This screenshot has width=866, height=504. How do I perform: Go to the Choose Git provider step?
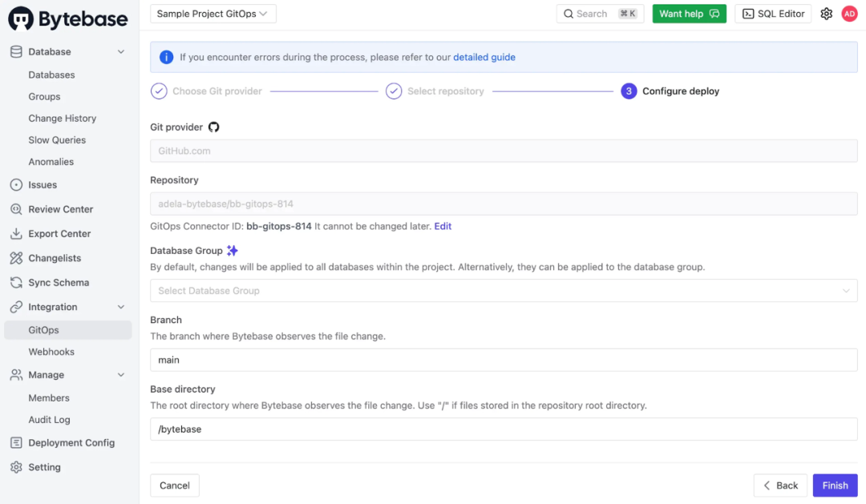(217, 91)
